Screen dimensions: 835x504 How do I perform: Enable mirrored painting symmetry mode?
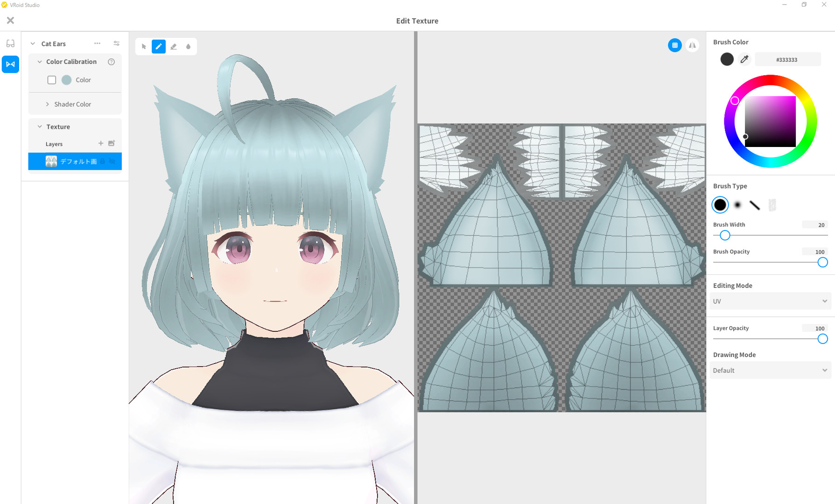tap(693, 45)
